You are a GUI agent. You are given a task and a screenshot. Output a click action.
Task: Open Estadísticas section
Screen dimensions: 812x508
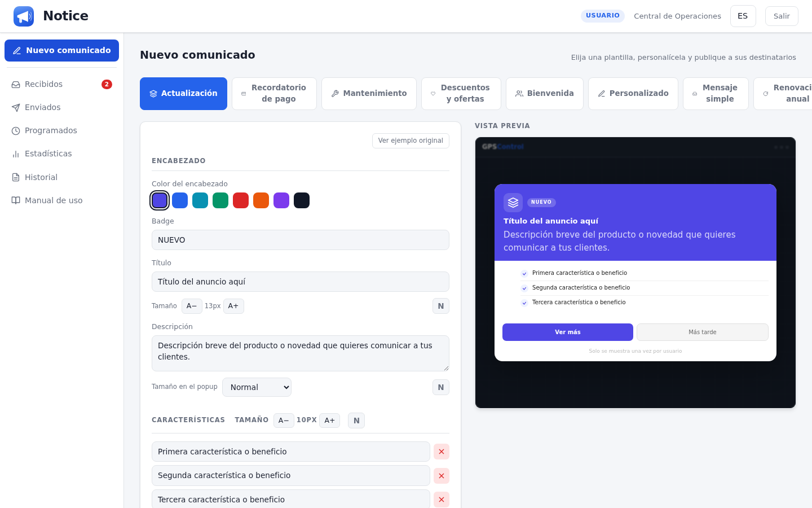point(62,154)
